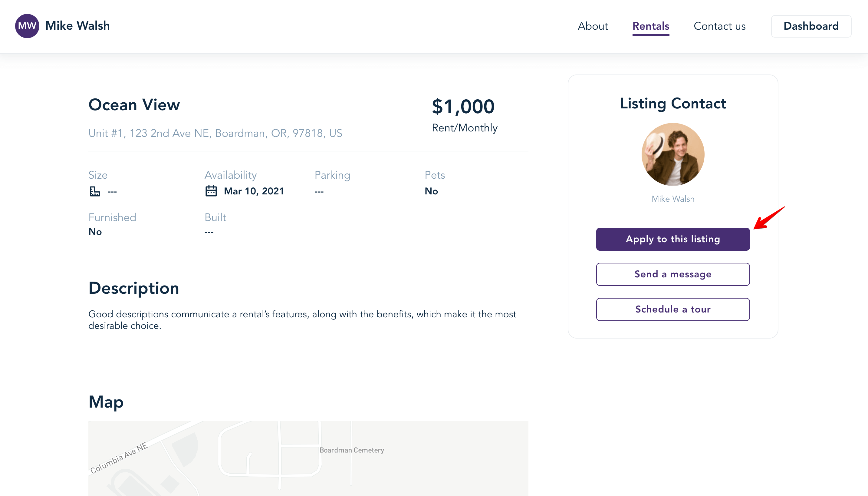Click Boardman Cemetery on the map
The width and height of the screenshot is (868, 496).
tap(351, 450)
